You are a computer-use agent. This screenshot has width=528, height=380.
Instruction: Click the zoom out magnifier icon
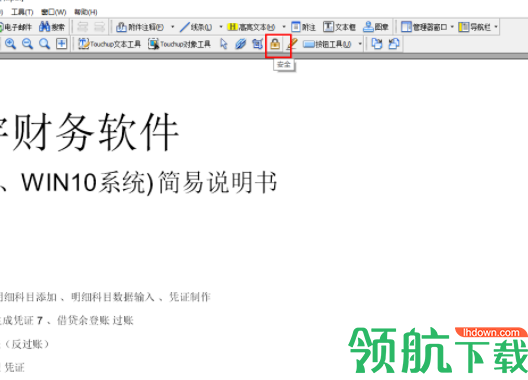click(27, 44)
